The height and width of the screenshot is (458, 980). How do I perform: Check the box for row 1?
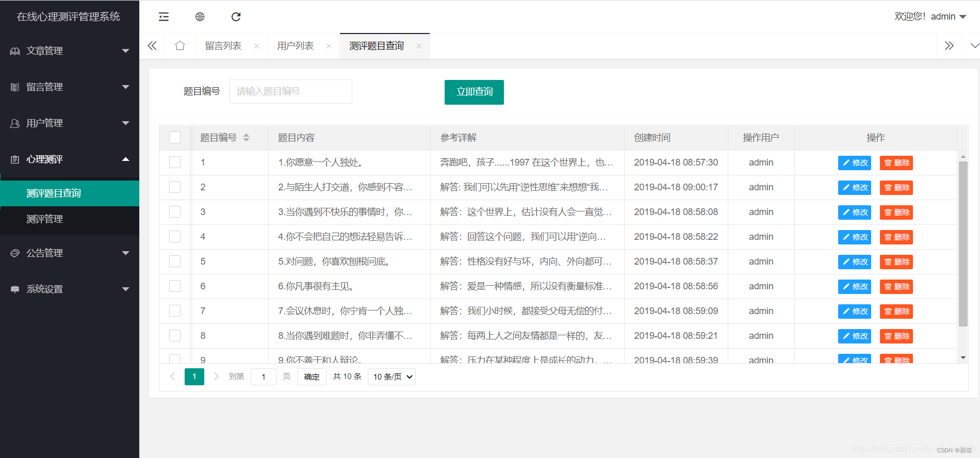[x=175, y=162]
